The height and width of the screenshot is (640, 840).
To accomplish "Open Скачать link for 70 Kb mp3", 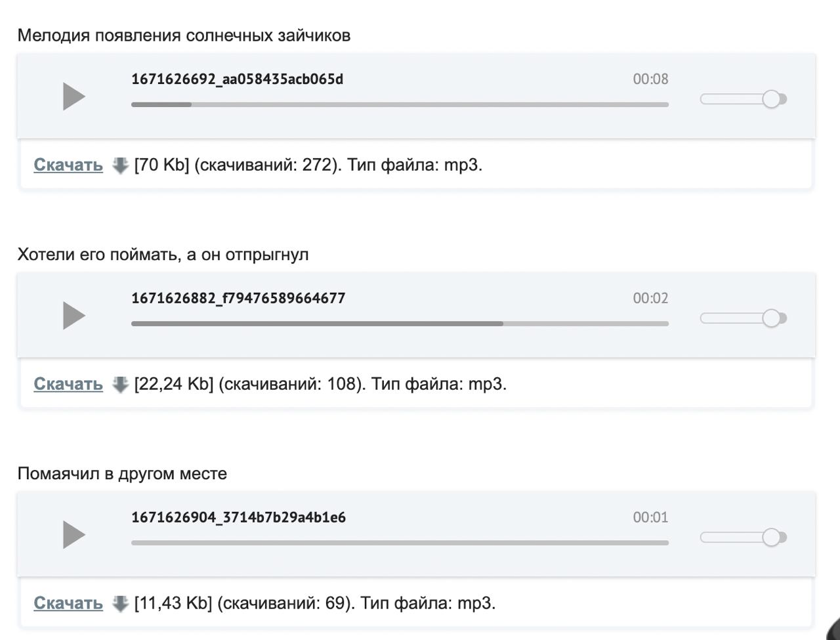I will (68, 165).
